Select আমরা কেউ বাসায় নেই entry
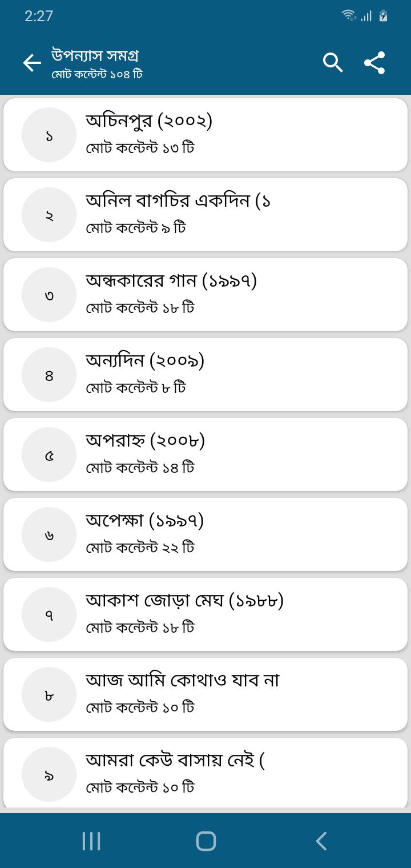411x868 pixels. click(x=228, y=774)
